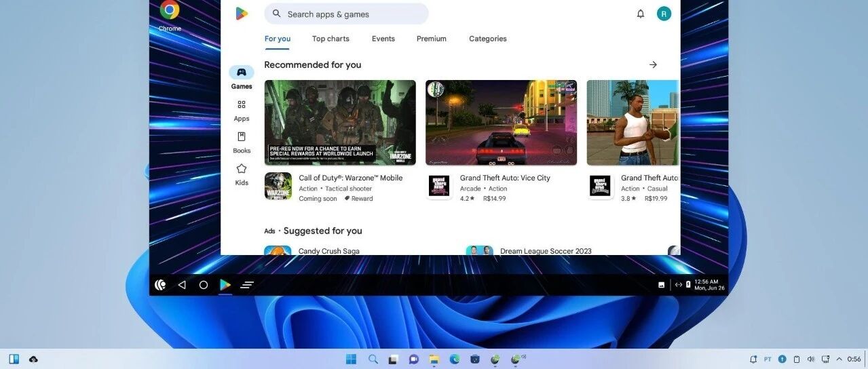This screenshot has height=369, width=868.
Task: Click the Grand Theft Auto app icon rated 3.8
Action: click(600, 186)
